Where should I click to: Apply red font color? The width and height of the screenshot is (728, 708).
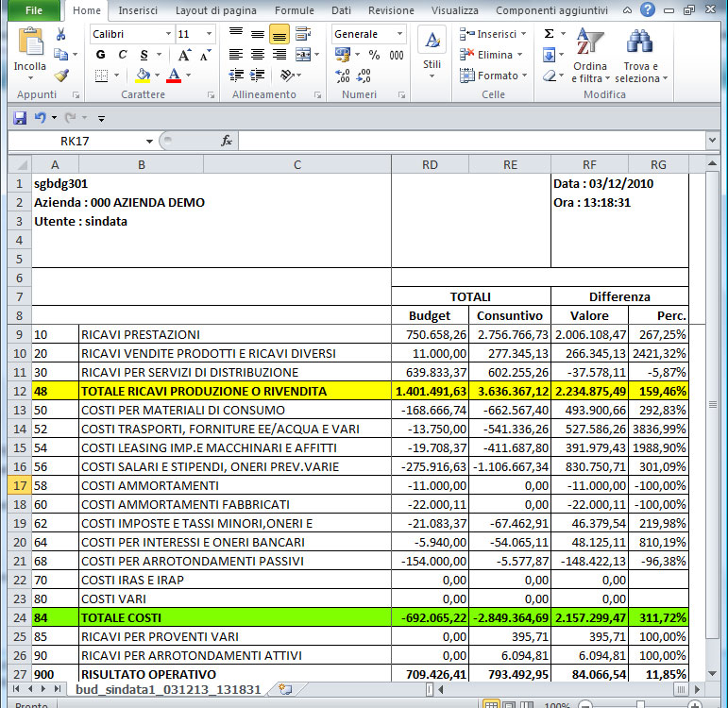click(x=174, y=76)
